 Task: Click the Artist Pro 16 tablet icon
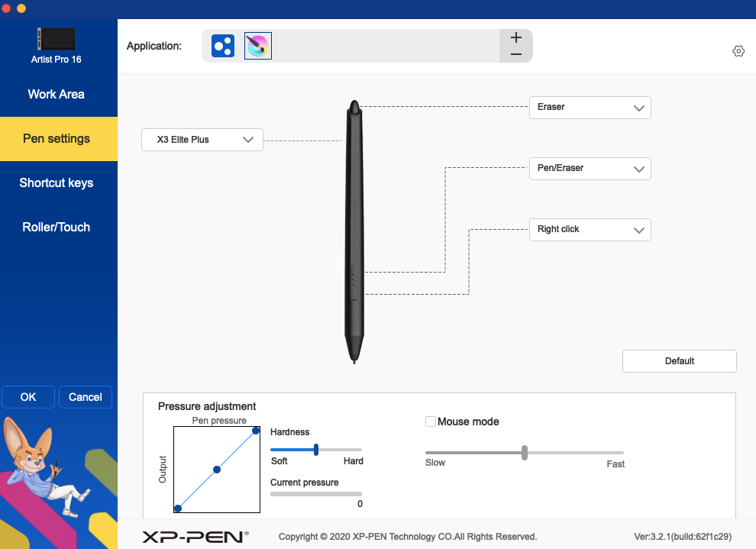pos(56,39)
